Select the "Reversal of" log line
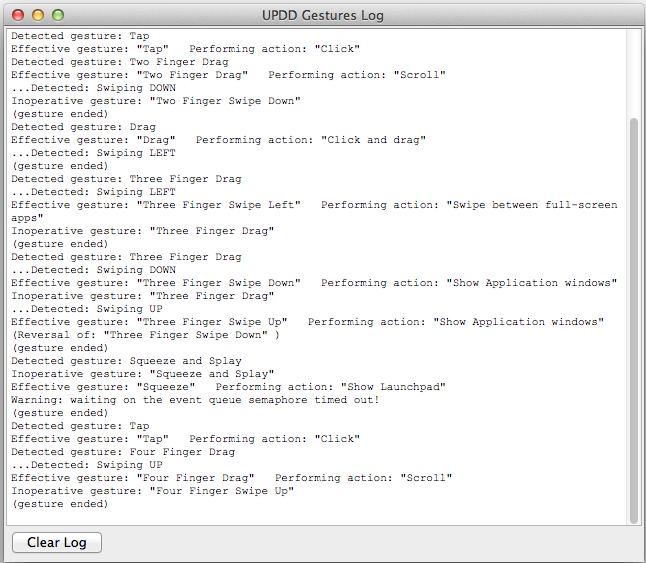Screen dimensions: 646x563 tap(146, 335)
